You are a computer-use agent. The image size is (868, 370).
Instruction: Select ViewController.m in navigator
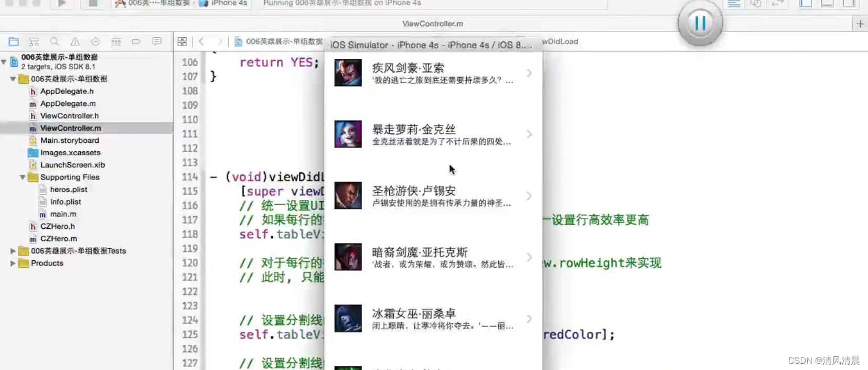87,128
